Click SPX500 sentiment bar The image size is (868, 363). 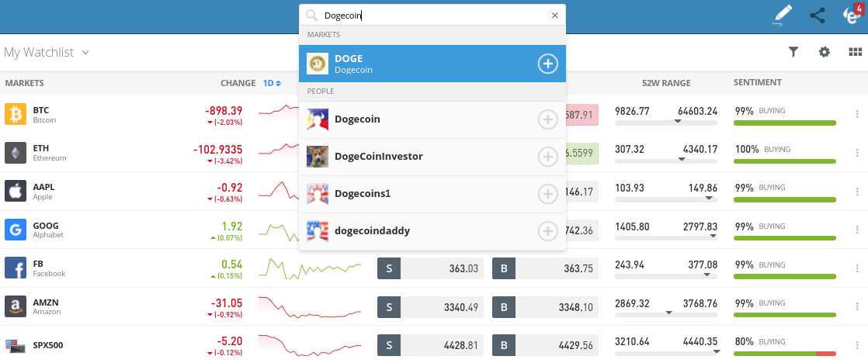pos(784,353)
